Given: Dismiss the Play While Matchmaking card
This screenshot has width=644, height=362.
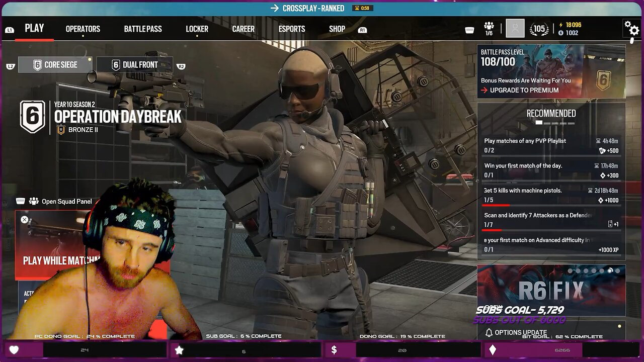Looking at the screenshot, I should click(24, 219).
